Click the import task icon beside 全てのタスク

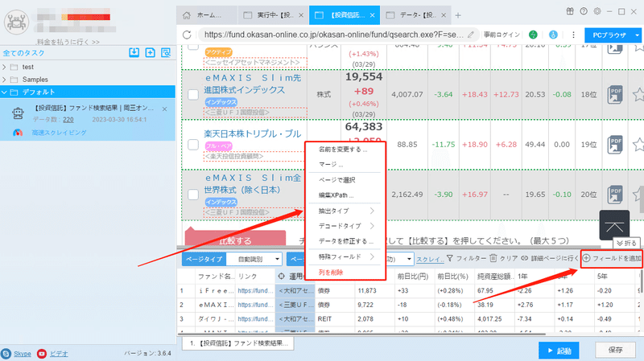click(134, 52)
